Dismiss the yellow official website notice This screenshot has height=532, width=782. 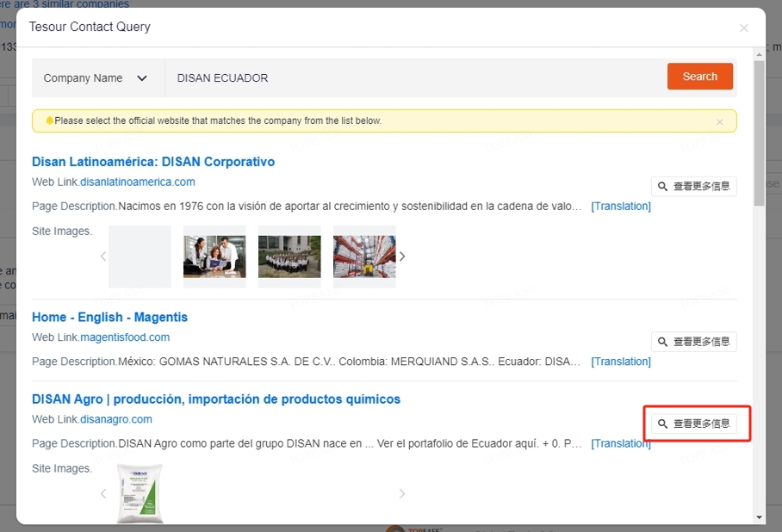[720, 121]
